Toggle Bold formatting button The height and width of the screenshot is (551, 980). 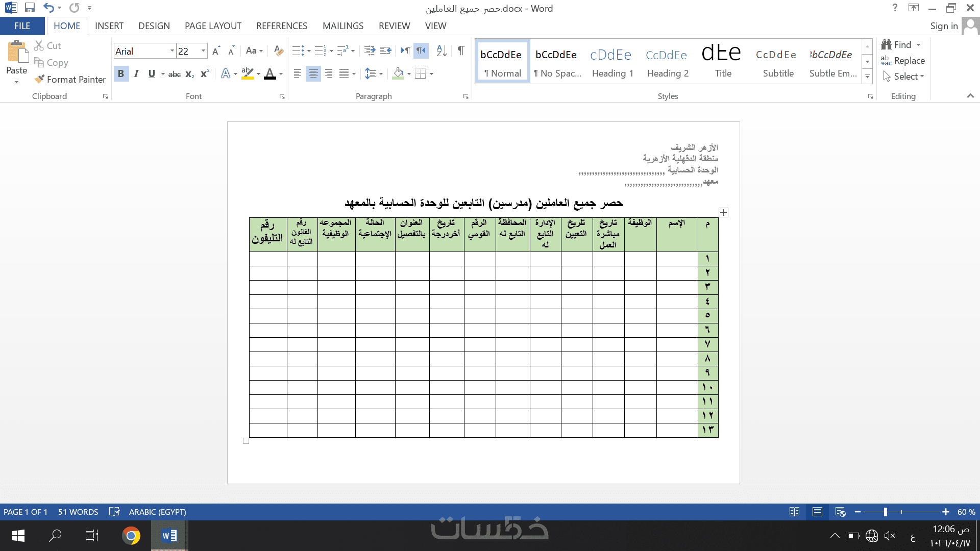[121, 74]
